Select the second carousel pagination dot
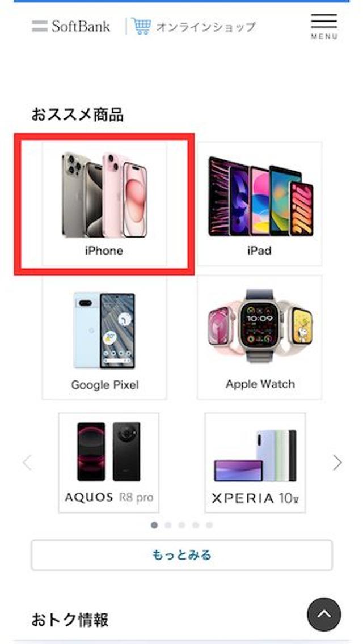 [168, 525]
